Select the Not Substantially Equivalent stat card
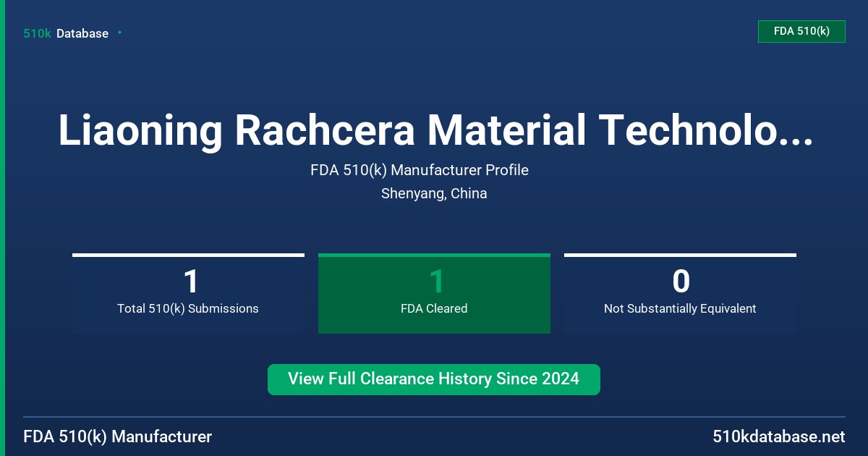 (680, 293)
